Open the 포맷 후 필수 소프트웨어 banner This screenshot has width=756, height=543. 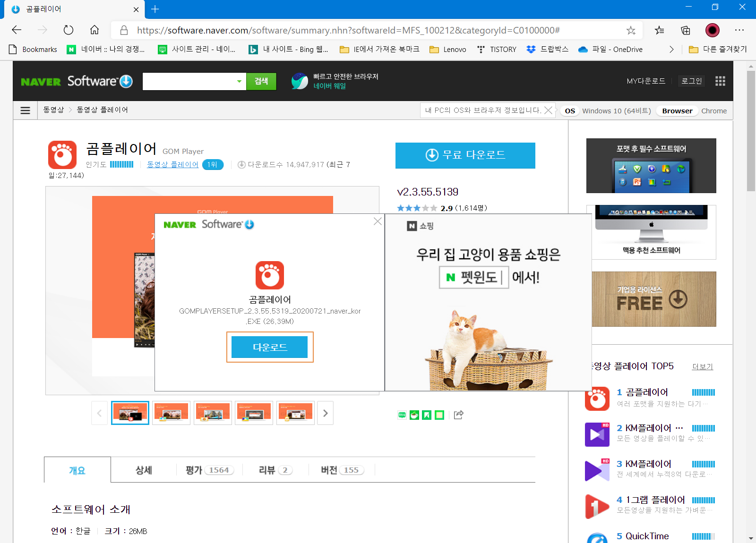pos(651,166)
